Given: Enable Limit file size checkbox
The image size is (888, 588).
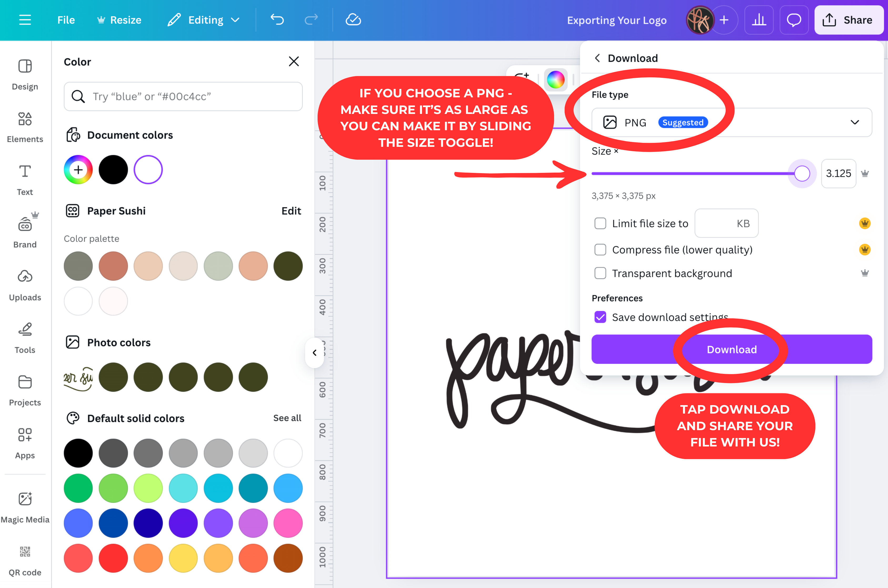Looking at the screenshot, I should coord(600,224).
